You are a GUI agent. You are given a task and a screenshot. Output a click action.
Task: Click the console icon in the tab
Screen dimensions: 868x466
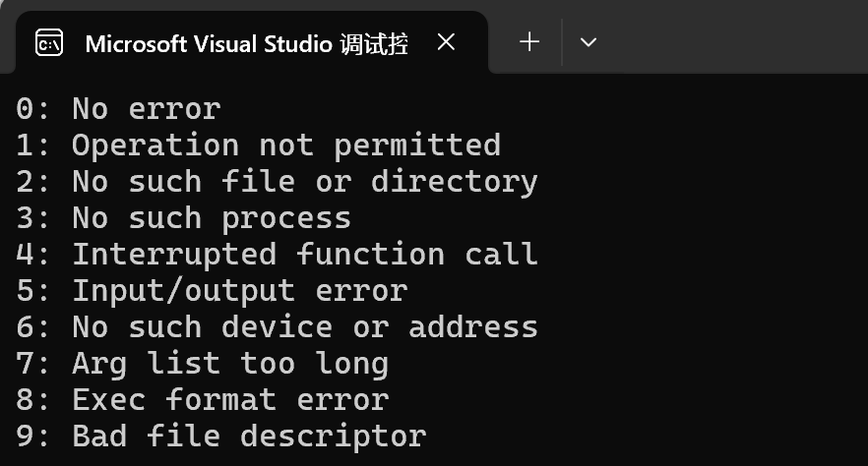pyautogui.click(x=49, y=43)
